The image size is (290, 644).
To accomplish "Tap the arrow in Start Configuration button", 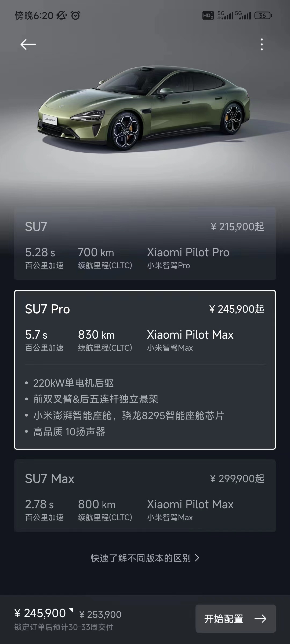I will 260,619.
